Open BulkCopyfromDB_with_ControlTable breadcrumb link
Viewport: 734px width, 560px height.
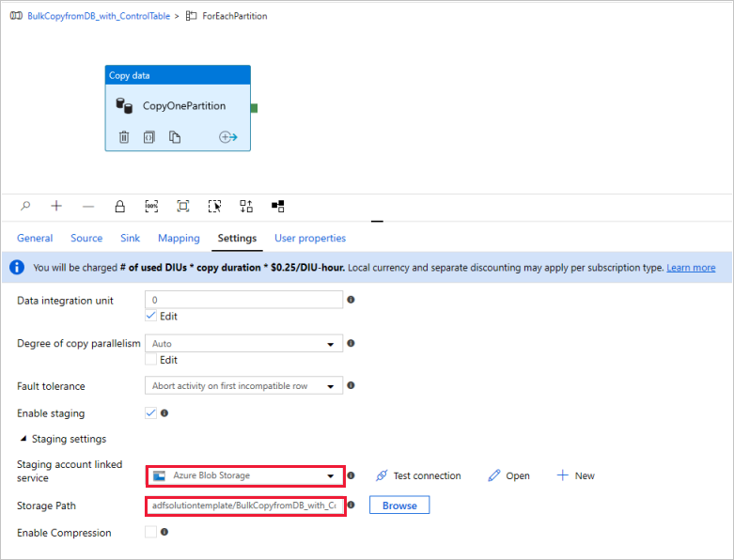(99, 16)
